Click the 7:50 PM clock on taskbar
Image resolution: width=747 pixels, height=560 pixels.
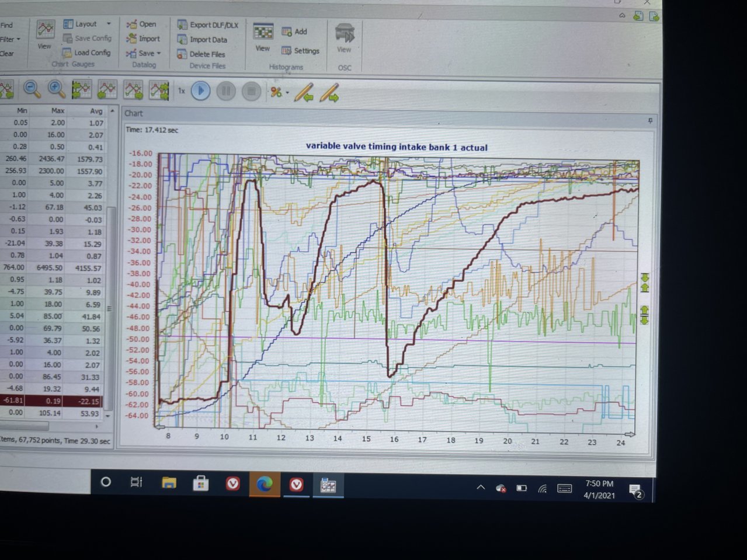(x=599, y=484)
